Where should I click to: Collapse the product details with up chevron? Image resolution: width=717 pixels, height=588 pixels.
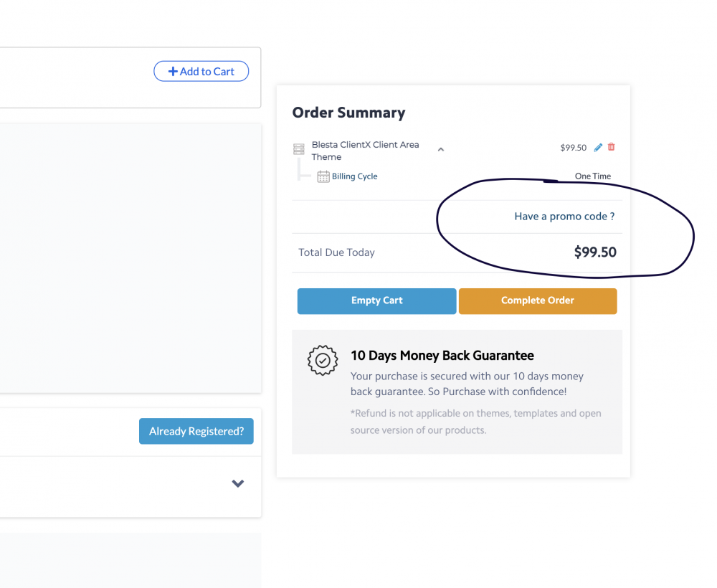click(441, 150)
